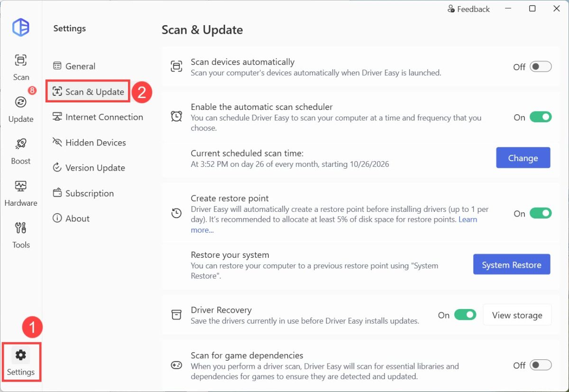Click the View storage button

[517, 315]
